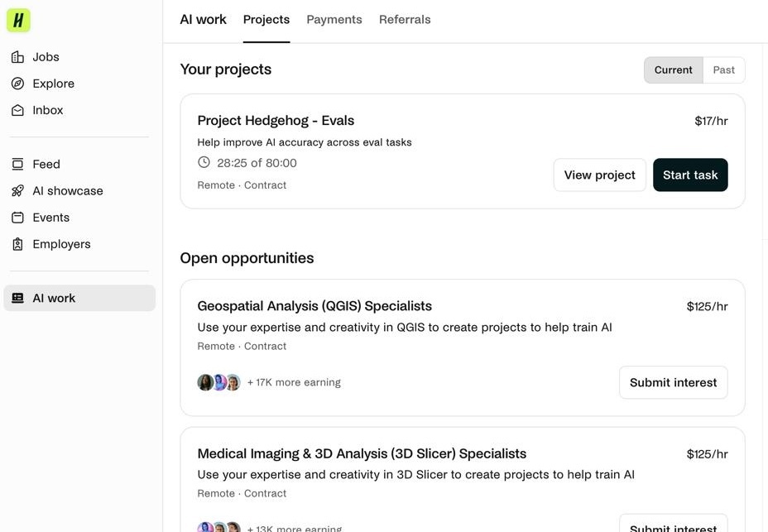Screen dimensions: 768x532
Task: Click the Start task button
Action: (x=690, y=175)
